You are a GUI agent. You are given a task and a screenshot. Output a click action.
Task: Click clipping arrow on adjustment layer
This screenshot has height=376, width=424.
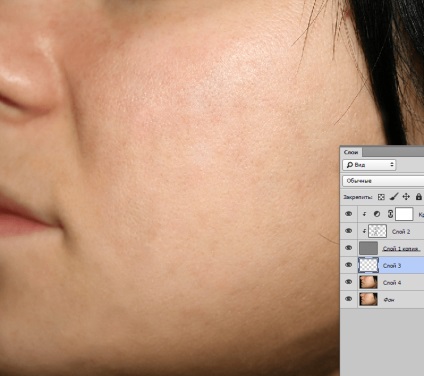pyautogui.click(x=364, y=214)
